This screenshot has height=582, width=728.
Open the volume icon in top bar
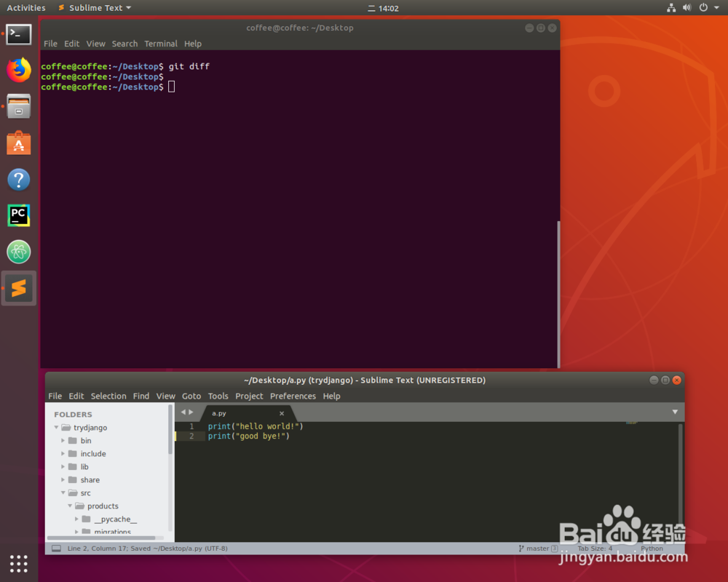tap(687, 7)
